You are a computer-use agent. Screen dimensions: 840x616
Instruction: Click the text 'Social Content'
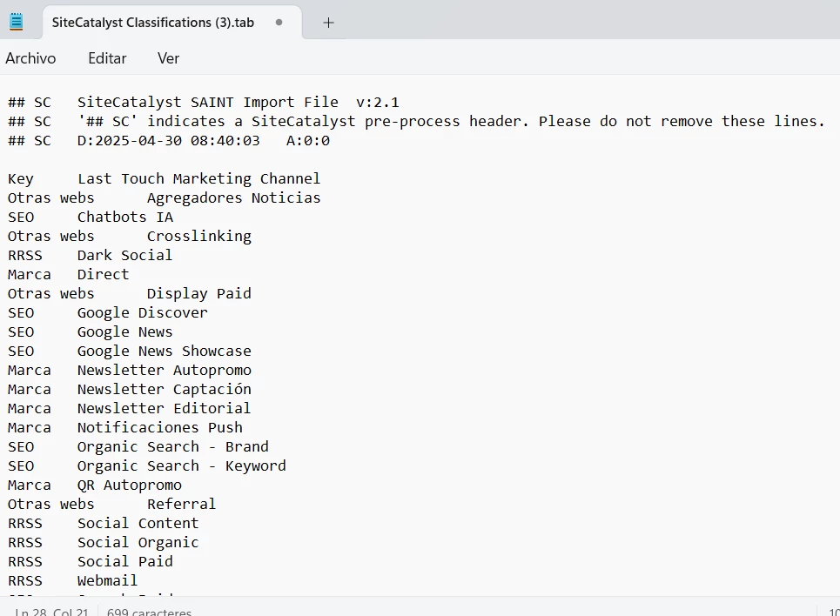138,524
